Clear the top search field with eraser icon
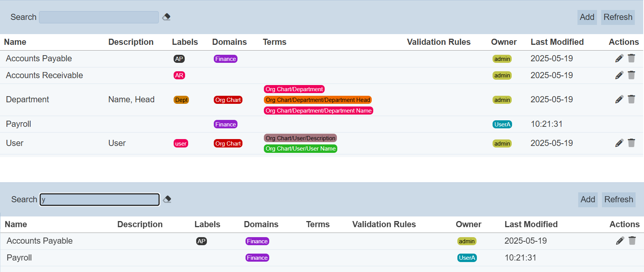 [166, 17]
